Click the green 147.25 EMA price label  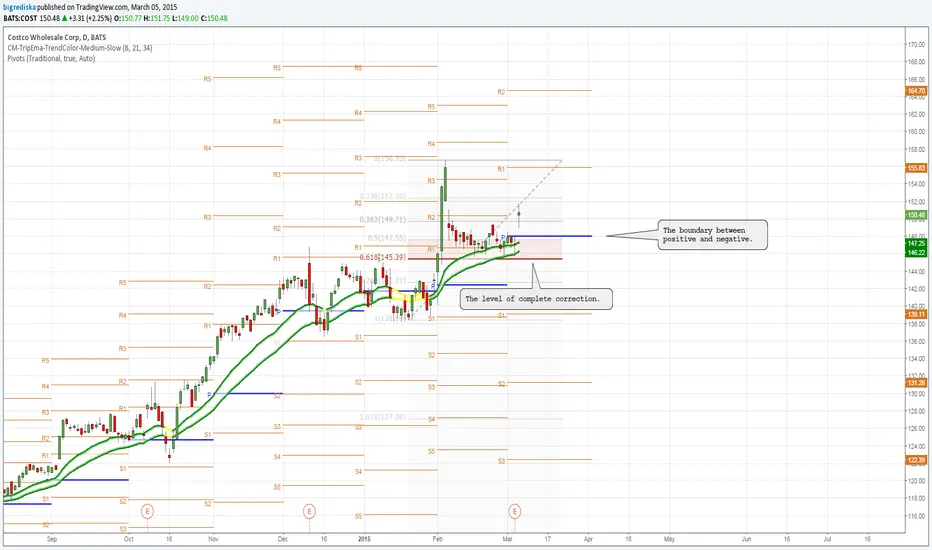coord(916,244)
